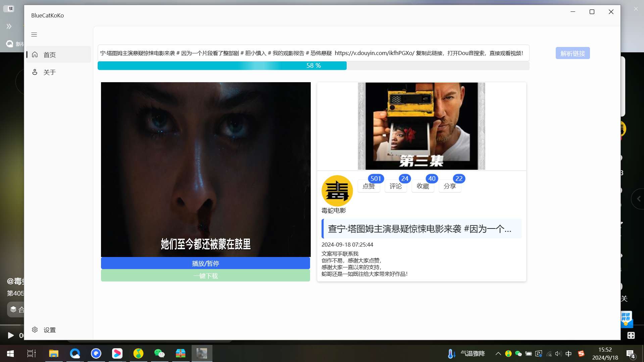The height and width of the screenshot is (362, 644).
Task: Click the security monitor tray icon
Action: (x=539, y=354)
